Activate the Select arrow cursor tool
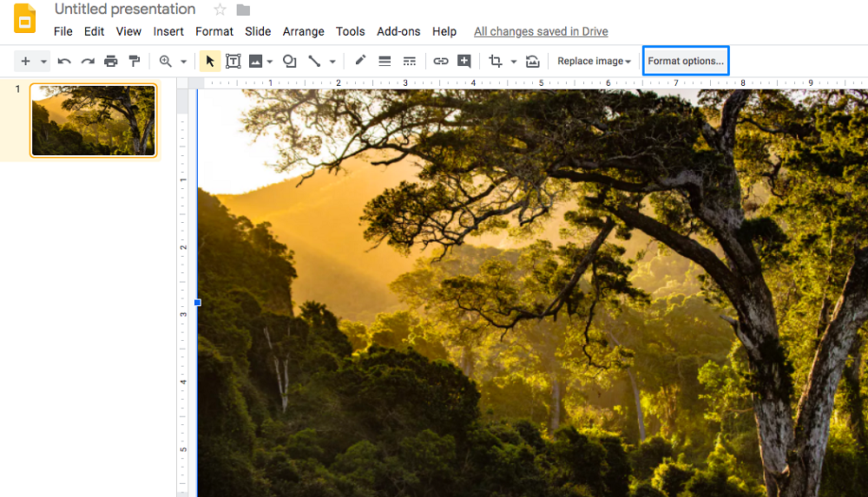Viewport: 868px width, 497px height. coord(209,62)
